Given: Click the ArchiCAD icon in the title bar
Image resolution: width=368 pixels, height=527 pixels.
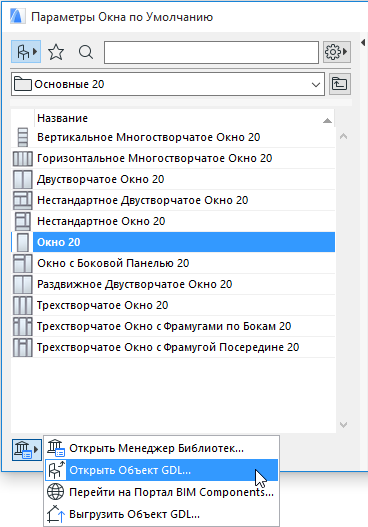Looking at the screenshot, I should 17,16.
